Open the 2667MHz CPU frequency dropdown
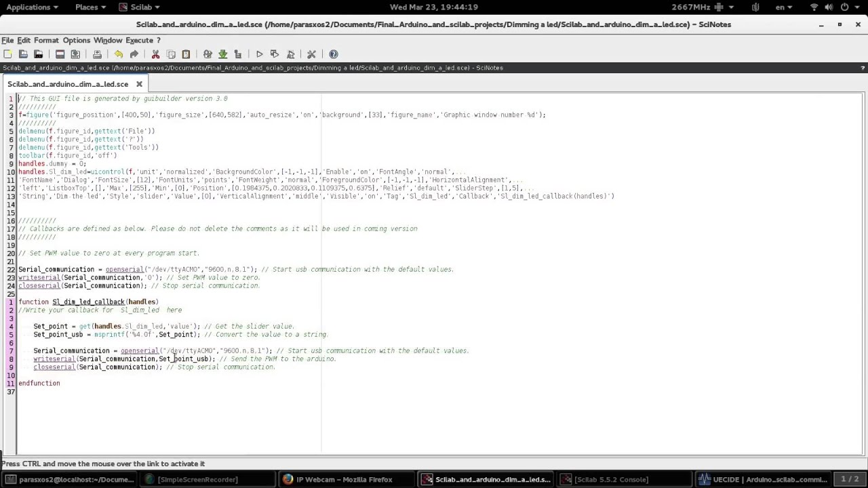Image resolution: width=868 pixels, height=488 pixels. (x=703, y=7)
